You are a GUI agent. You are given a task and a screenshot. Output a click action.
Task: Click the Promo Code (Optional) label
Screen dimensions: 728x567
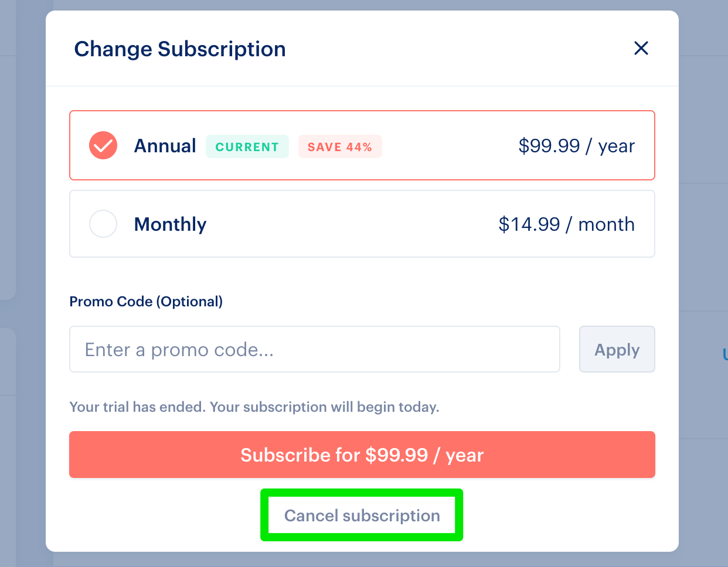146,302
